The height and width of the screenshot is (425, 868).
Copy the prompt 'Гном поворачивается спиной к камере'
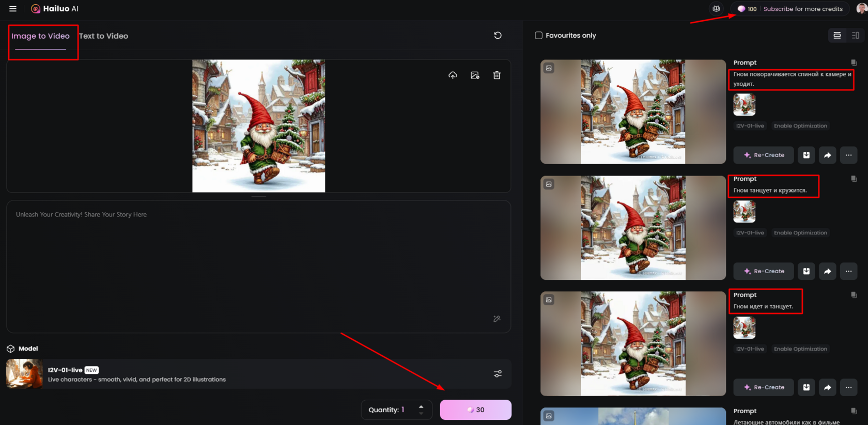pos(854,62)
